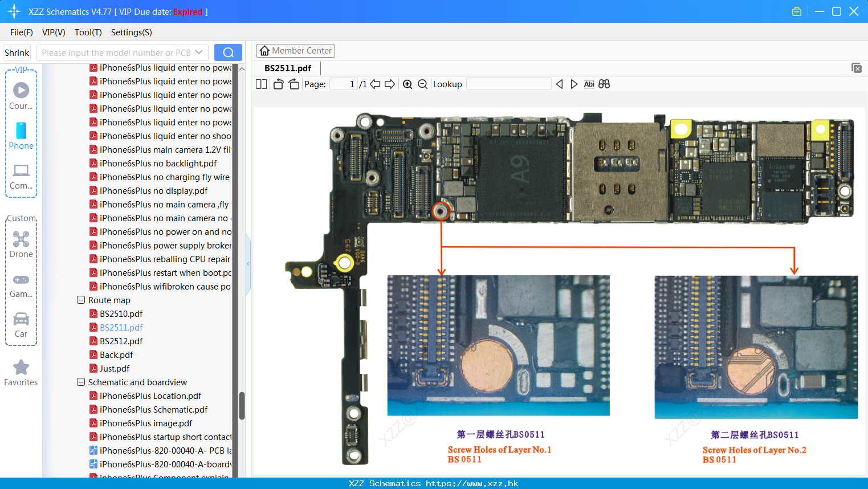Click the Page number field
The width and height of the screenshot is (868, 489).
(344, 84)
